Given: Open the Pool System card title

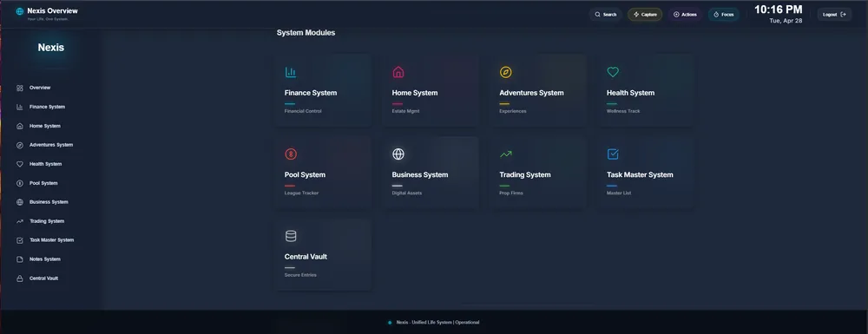Looking at the screenshot, I should click(x=305, y=174).
